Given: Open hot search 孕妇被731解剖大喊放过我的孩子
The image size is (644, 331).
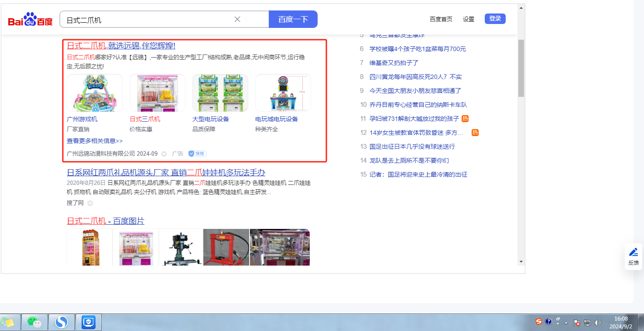Looking at the screenshot, I should [414, 119].
